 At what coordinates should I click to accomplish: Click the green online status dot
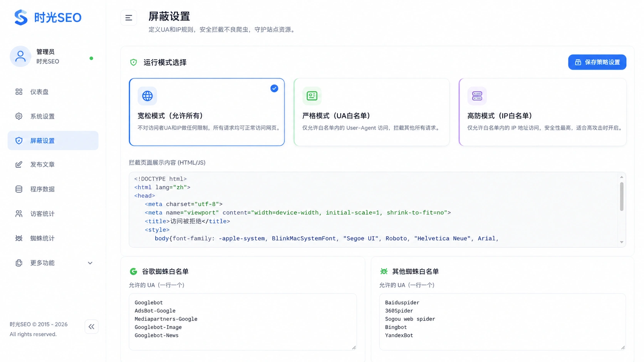point(91,58)
